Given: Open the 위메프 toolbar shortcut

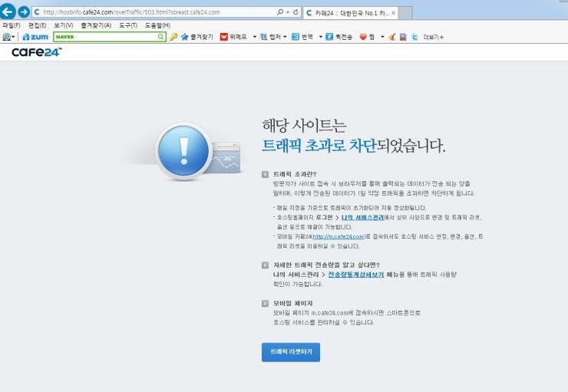Looking at the screenshot, I should tap(233, 37).
